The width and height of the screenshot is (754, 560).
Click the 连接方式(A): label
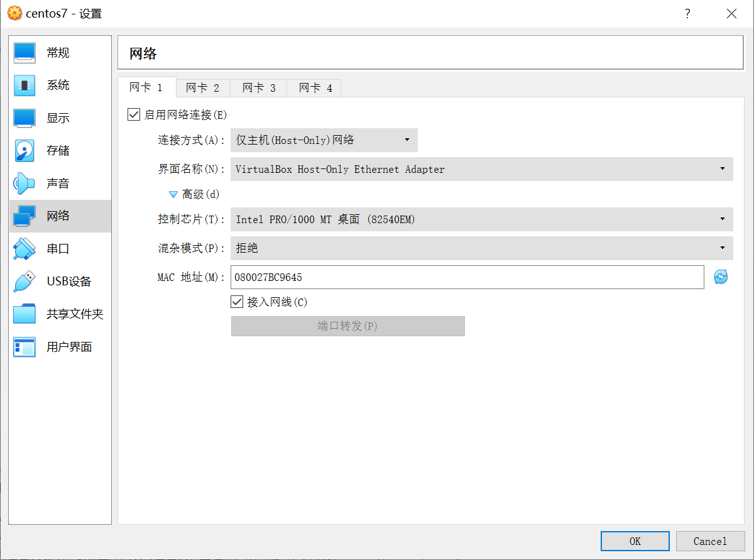[x=191, y=140]
